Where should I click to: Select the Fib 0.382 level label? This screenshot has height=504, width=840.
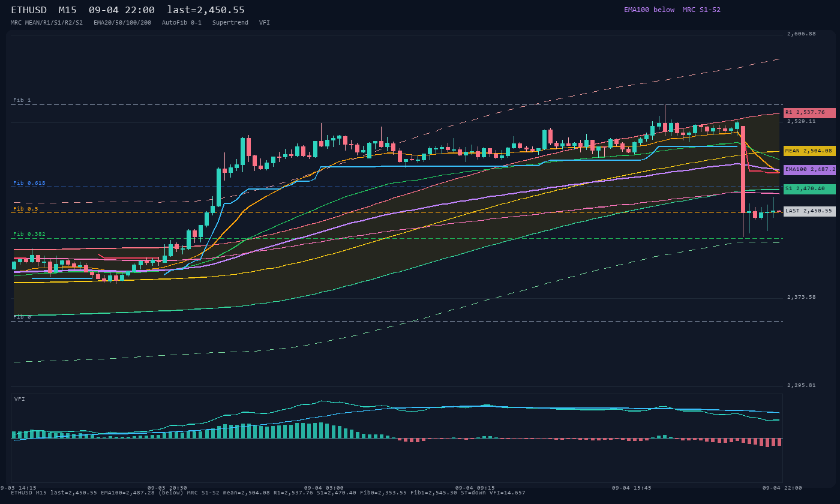tap(29, 234)
